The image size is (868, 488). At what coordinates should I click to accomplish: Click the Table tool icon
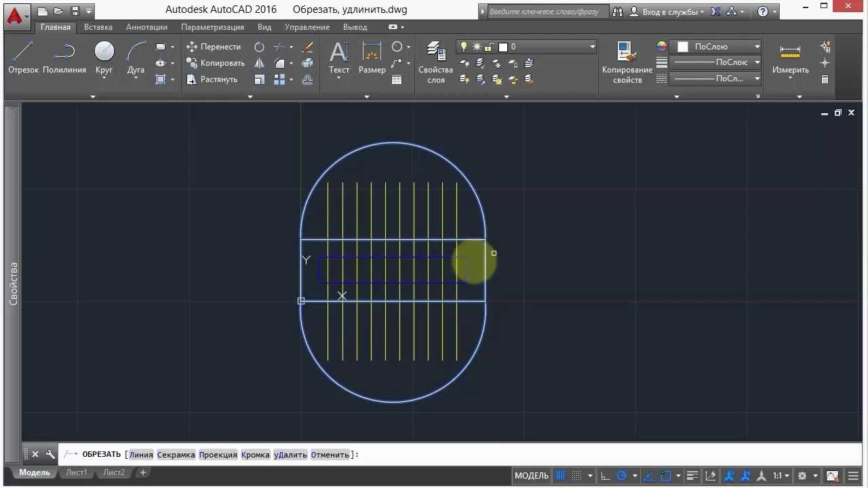point(397,79)
